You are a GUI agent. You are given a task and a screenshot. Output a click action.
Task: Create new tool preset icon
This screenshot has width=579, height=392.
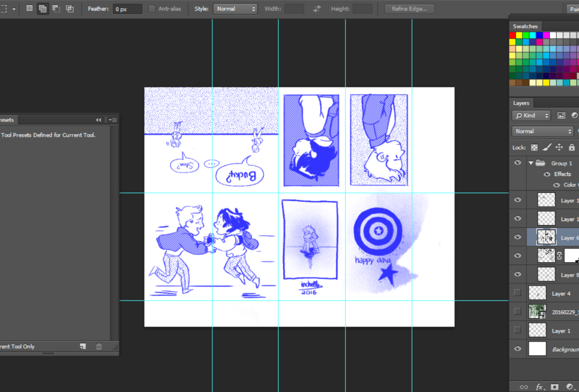(83, 346)
